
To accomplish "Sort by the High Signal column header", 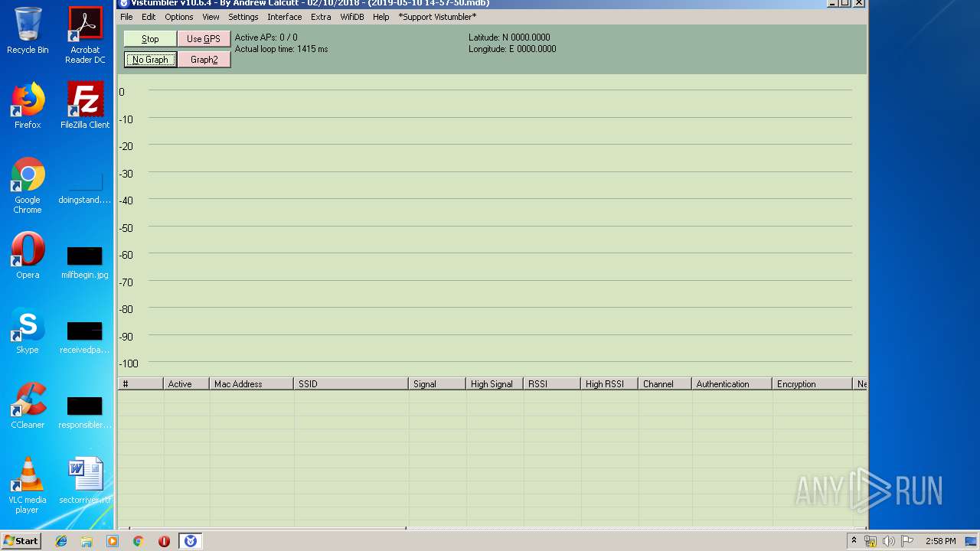I will [495, 384].
